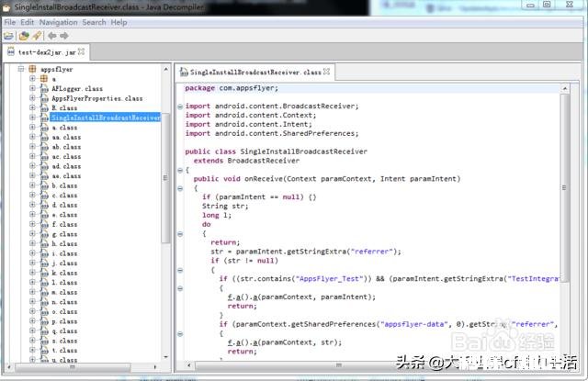
Task: Close the SingleInstallBroadcastReceiver.class editor tab
Action: (x=327, y=72)
